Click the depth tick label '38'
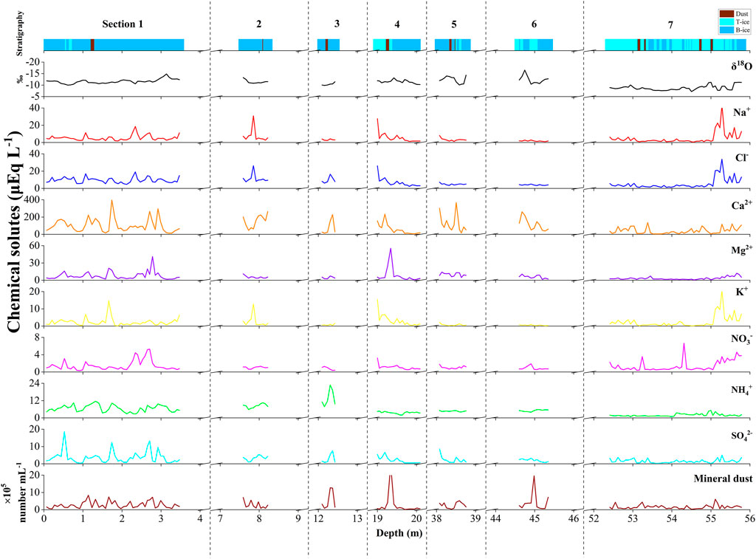This screenshot has height=559, width=756. click(436, 518)
